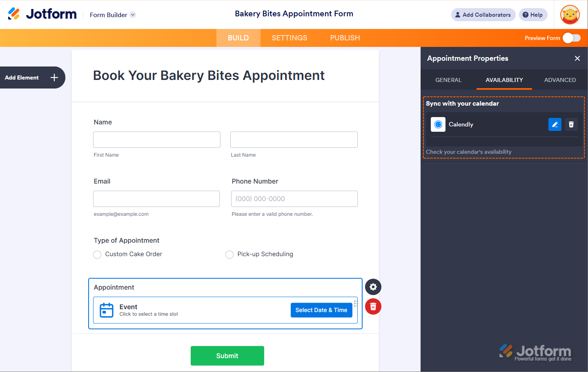Select the Pick-up Scheduling radio button
The width and height of the screenshot is (588, 372).
tap(229, 255)
